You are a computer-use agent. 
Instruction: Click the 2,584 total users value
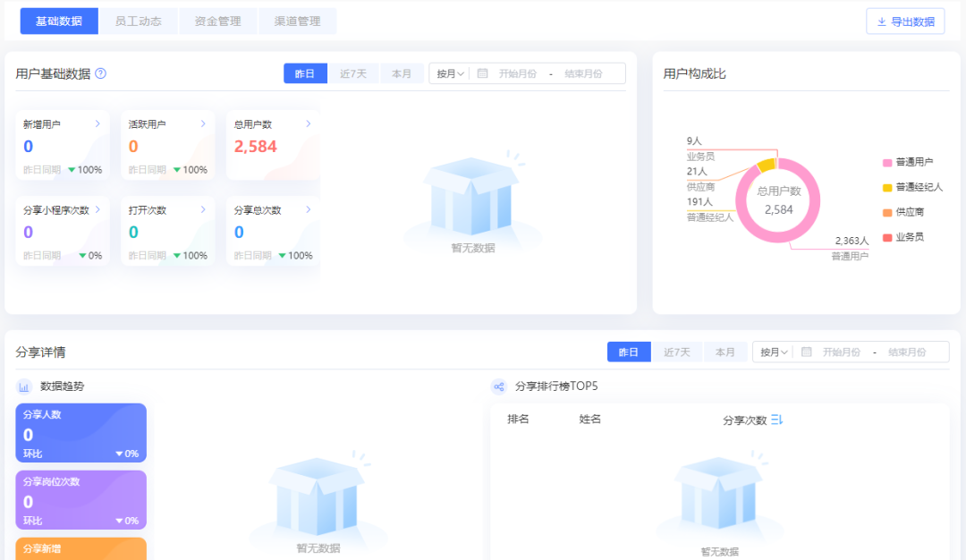[x=255, y=147]
